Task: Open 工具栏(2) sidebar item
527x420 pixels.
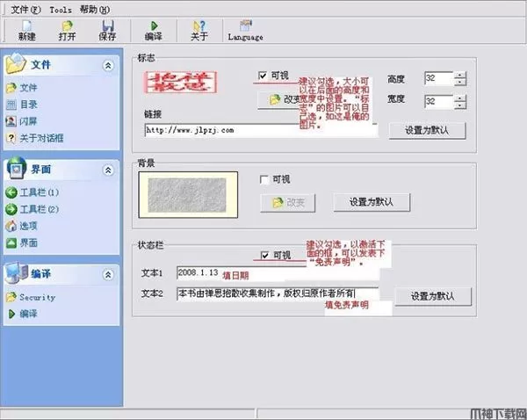Action: pyautogui.click(x=32, y=209)
